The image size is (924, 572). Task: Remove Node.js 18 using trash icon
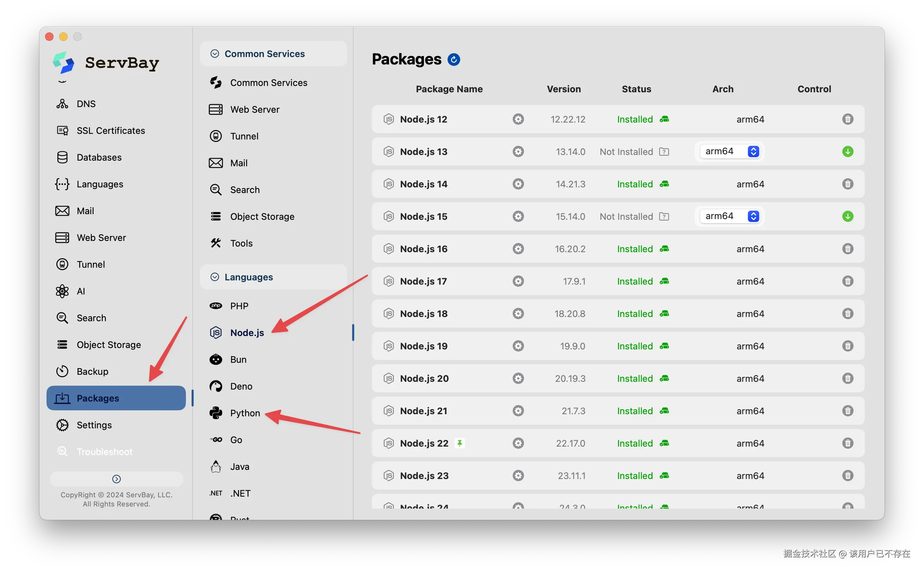click(x=847, y=313)
